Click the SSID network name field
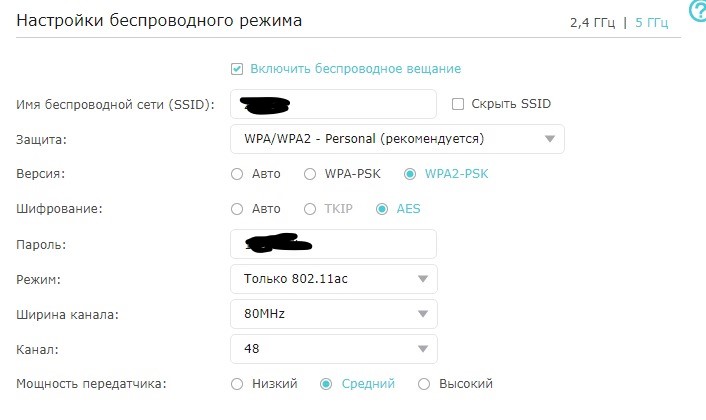 click(x=333, y=104)
